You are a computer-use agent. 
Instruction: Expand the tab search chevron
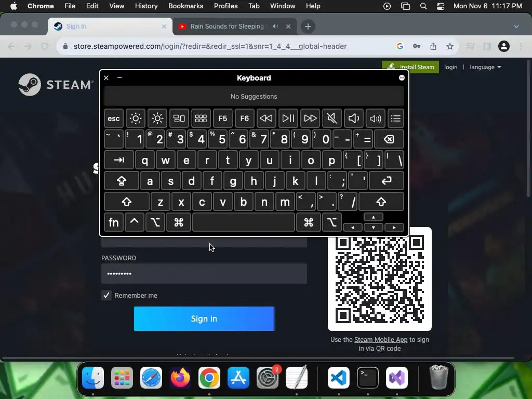click(516, 26)
